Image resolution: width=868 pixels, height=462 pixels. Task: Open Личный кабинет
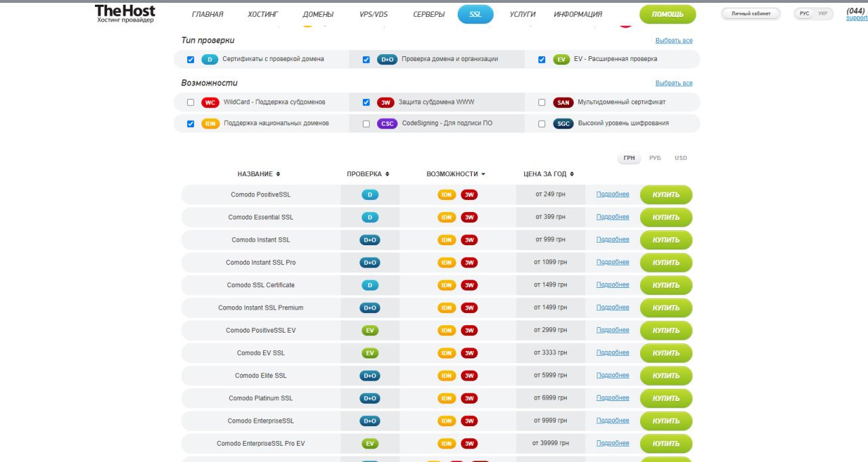751,14
